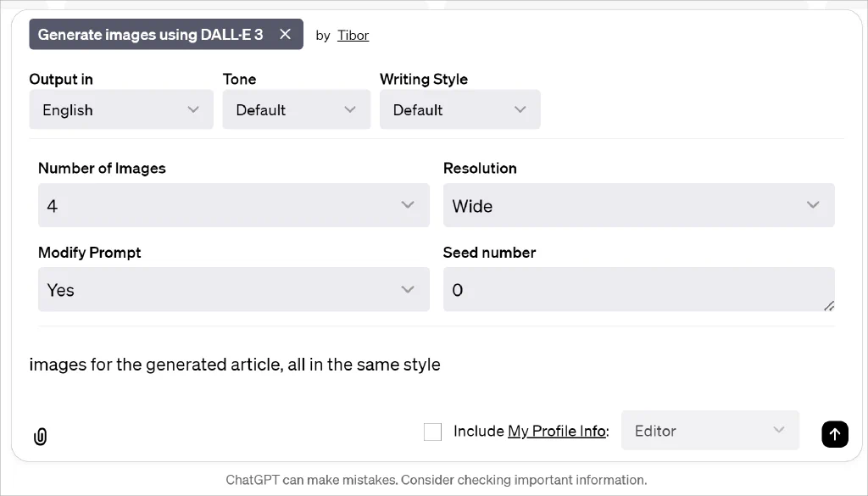Expand the Tone dropdown set to Default
868x496 pixels.
point(296,110)
